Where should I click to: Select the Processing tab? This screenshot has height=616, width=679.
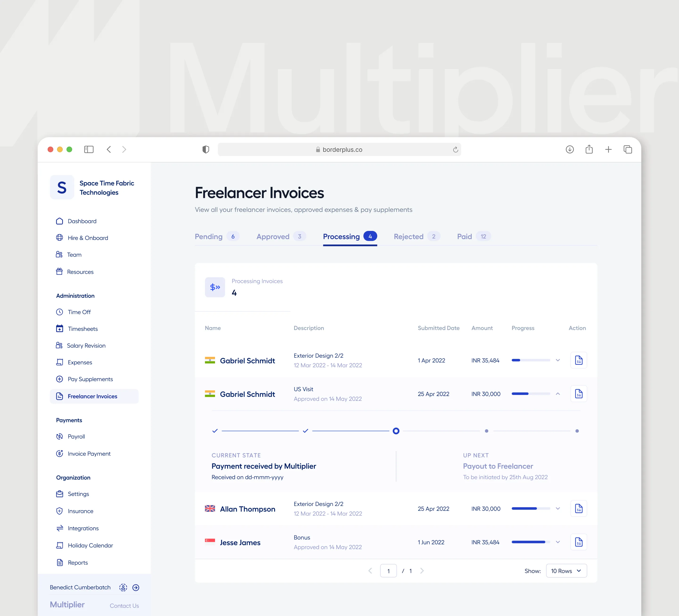(350, 237)
